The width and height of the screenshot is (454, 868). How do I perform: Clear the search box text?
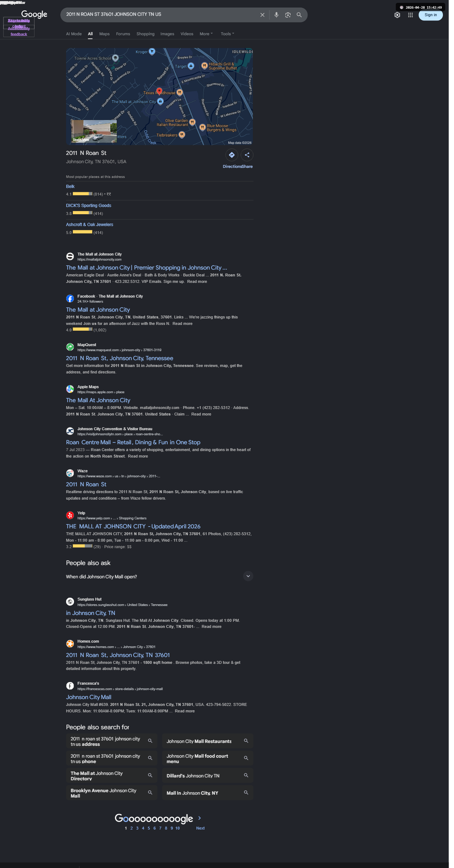point(262,15)
